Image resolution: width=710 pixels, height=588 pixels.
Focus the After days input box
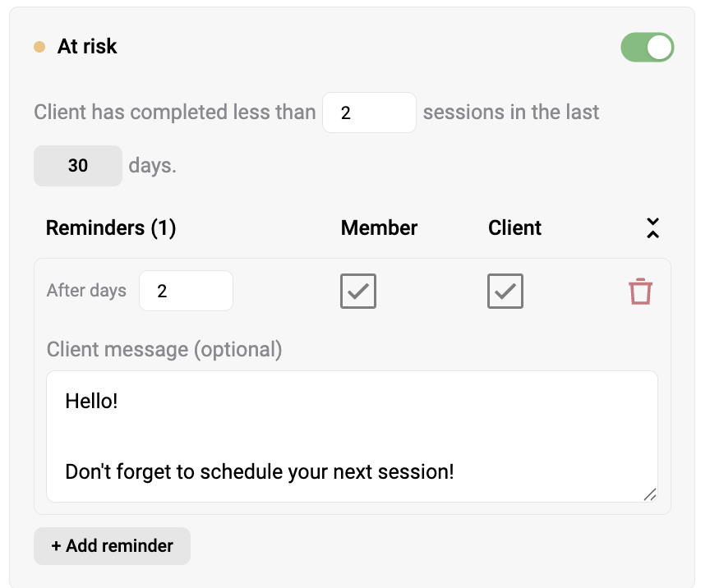(x=186, y=291)
